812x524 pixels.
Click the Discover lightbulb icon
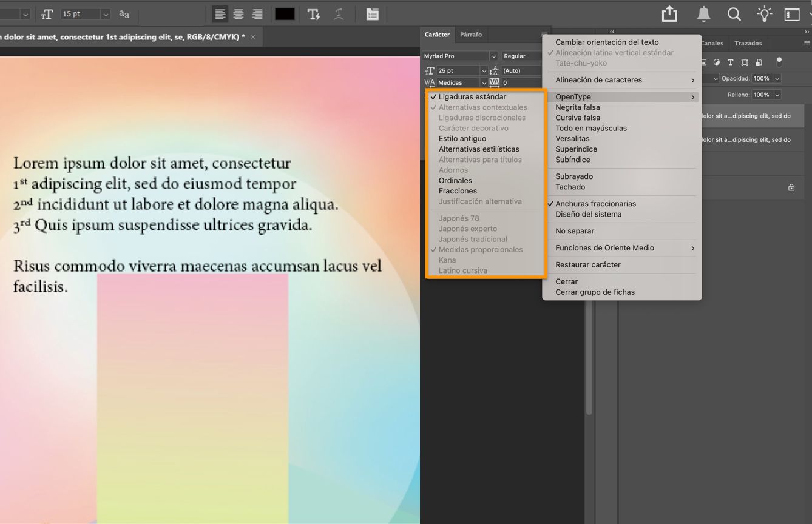[764, 13]
